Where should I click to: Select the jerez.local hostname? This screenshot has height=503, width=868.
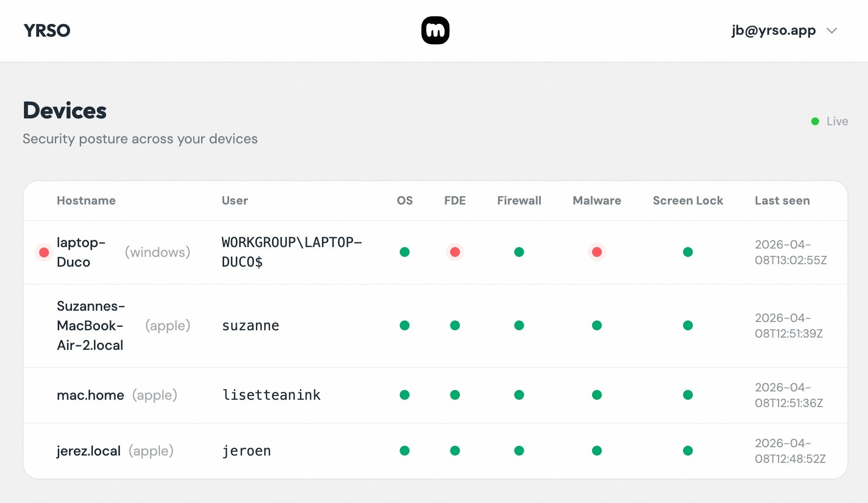click(89, 451)
